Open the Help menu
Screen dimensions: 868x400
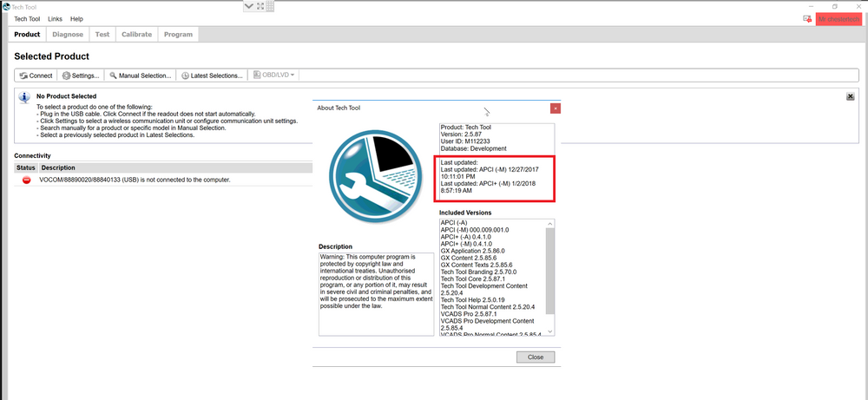coord(76,19)
